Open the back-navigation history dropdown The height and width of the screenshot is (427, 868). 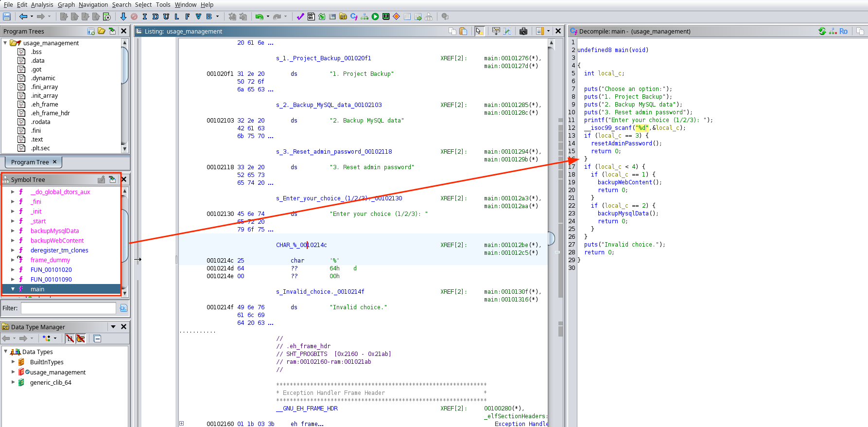coord(32,17)
